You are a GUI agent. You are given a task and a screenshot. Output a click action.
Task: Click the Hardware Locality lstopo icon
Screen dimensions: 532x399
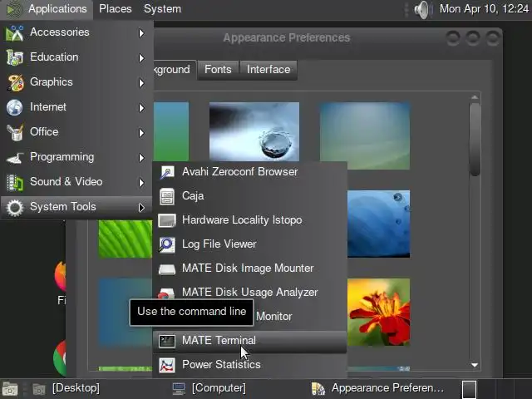[167, 220]
